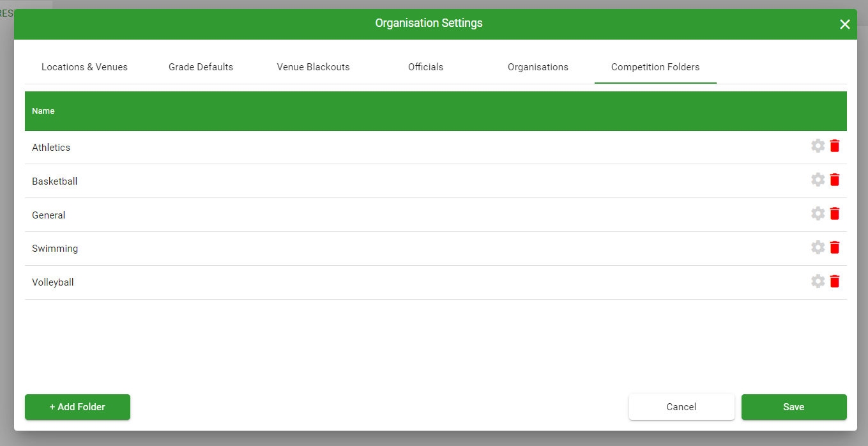The height and width of the screenshot is (446, 868).
Task: Delete the Volleyball folder
Action: (x=835, y=281)
